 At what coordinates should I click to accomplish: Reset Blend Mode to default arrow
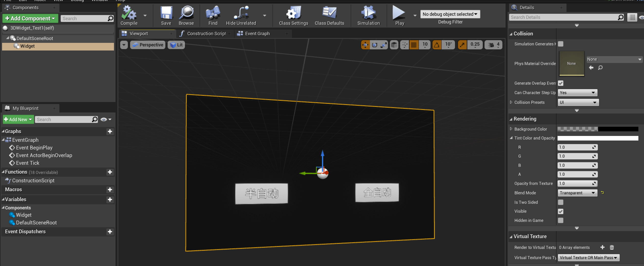point(602,193)
